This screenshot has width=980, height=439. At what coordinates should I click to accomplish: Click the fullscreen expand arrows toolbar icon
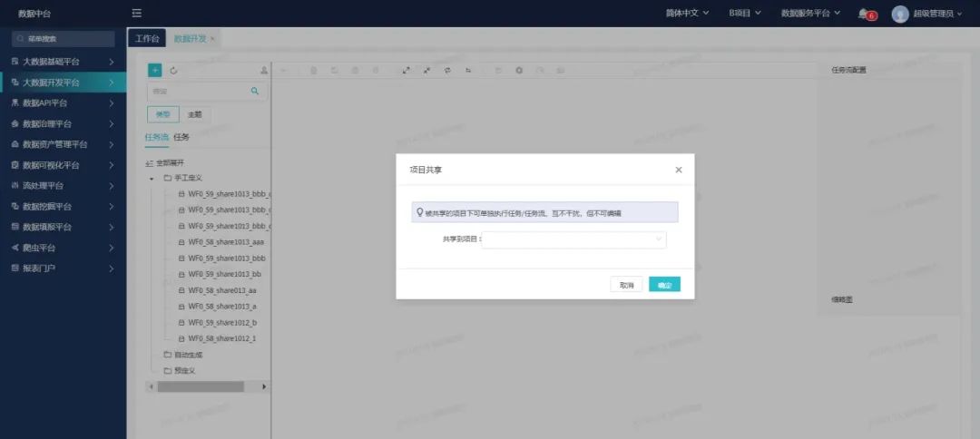coord(406,70)
